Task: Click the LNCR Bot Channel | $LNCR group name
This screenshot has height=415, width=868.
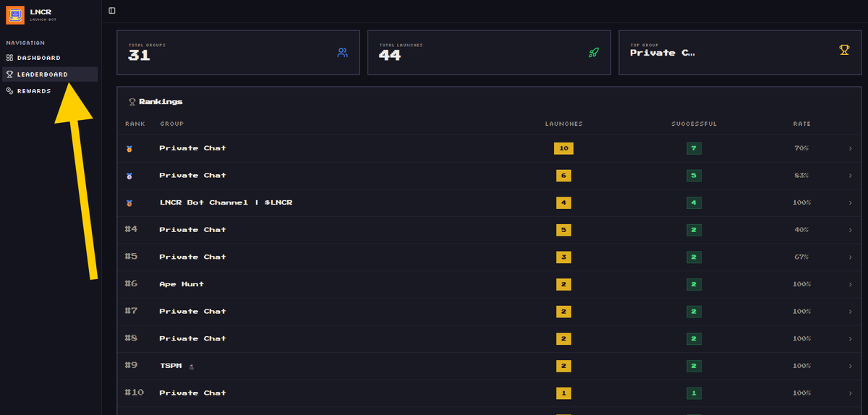Action: (x=226, y=202)
